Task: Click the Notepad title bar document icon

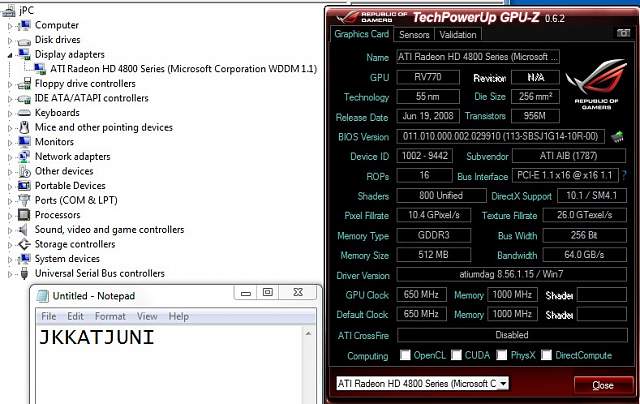Action: click(x=42, y=296)
